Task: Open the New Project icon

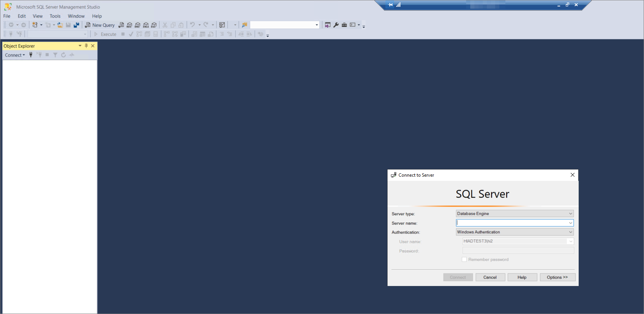Action: pyautogui.click(x=35, y=25)
